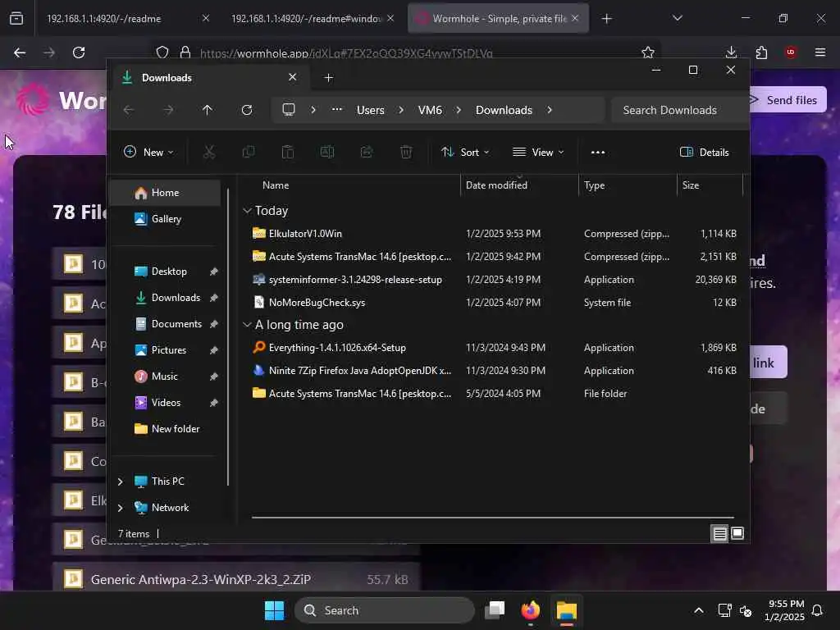The height and width of the screenshot is (630, 840).
Task: Toggle the Details pane button
Action: (x=704, y=152)
